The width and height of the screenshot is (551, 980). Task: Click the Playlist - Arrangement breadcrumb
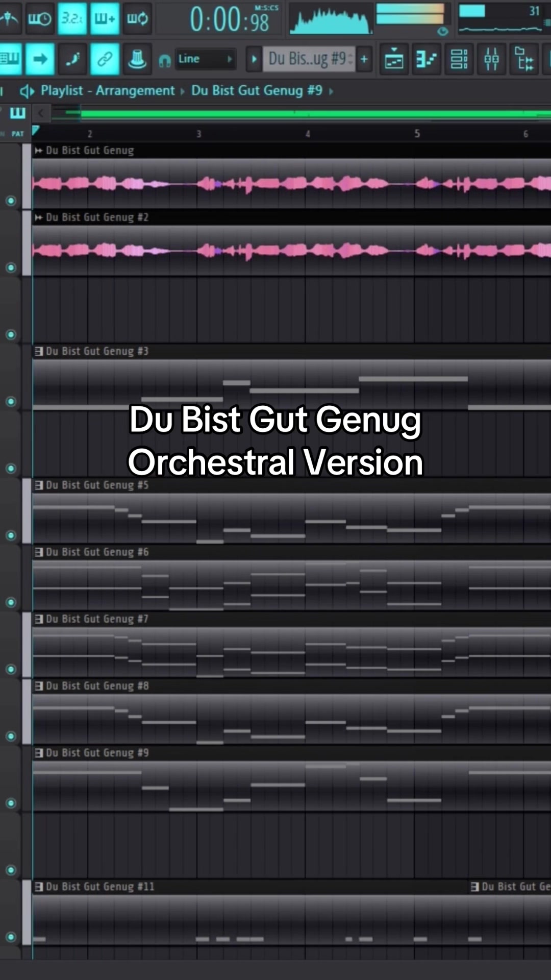click(108, 91)
